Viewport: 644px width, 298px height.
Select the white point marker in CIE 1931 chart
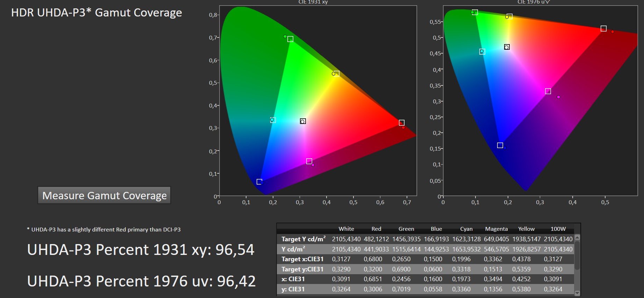click(x=303, y=121)
